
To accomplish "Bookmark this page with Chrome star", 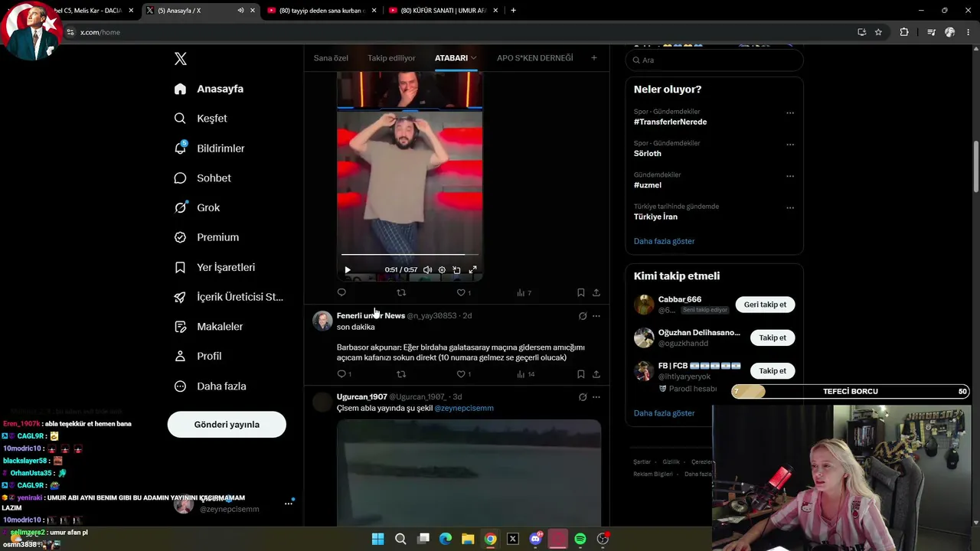I will pyautogui.click(x=878, y=32).
